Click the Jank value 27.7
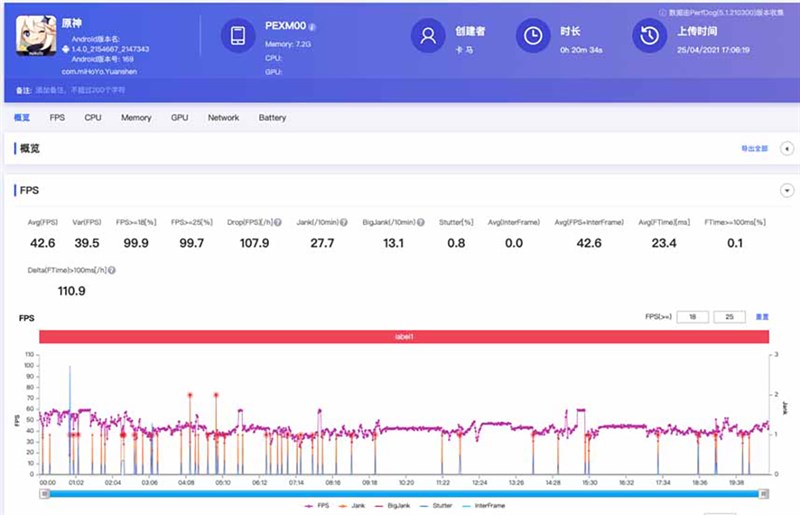 [x=322, y=243]
